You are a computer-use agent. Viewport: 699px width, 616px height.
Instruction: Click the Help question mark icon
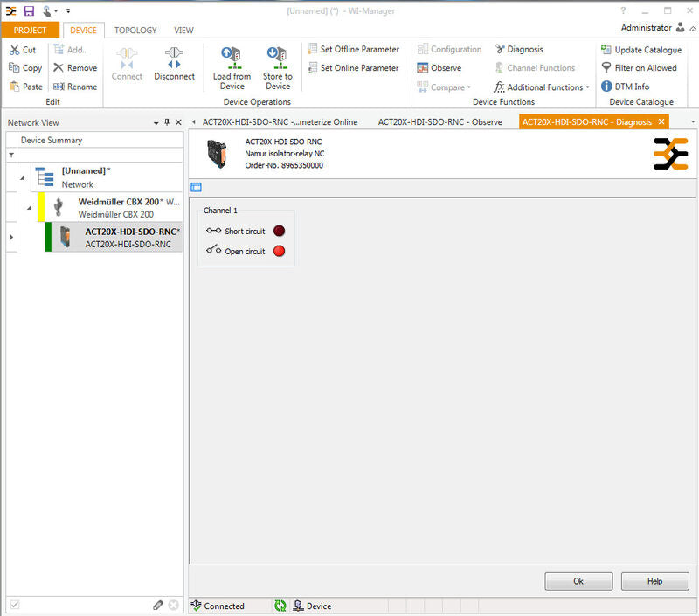click(x=623, y=10)
